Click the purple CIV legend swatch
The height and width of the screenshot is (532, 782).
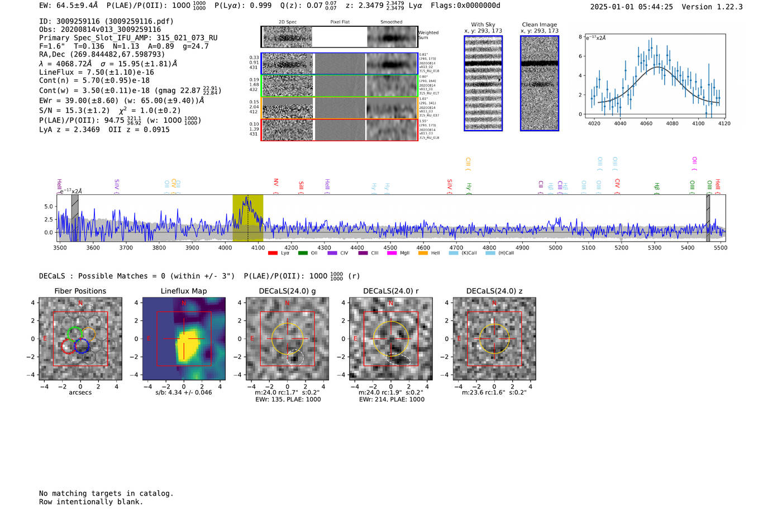coord(332,253)
